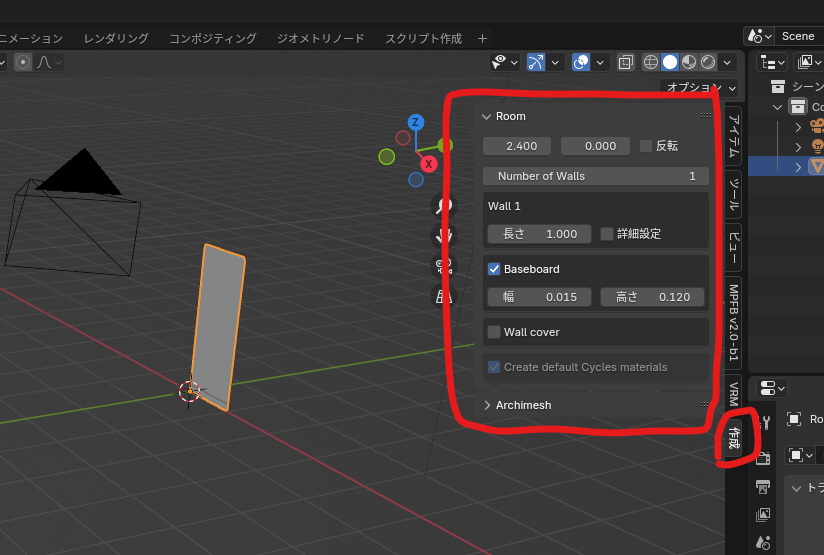Open the Tool properties wrench tab
The height and width of the screenshot is (555, 824).
pos(765,422)
